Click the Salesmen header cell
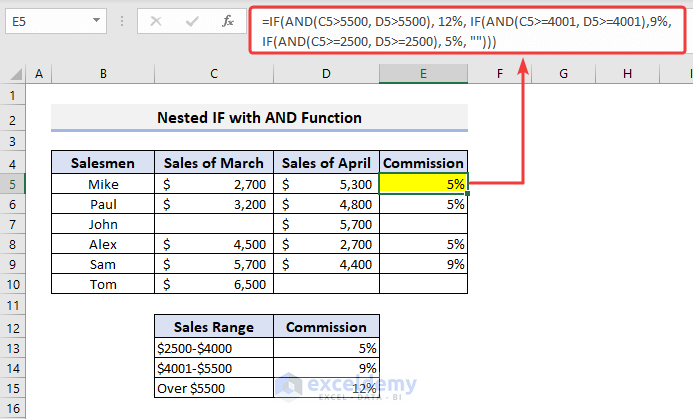This screenshot has width=693, height=419. [103, 163]
